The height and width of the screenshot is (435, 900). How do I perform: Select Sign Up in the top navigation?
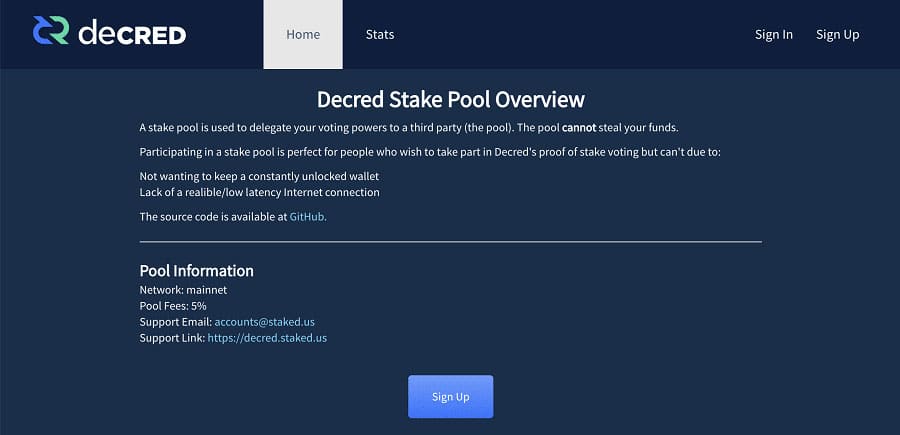[x=837, y=35]
